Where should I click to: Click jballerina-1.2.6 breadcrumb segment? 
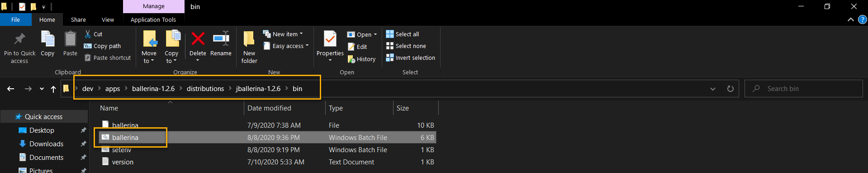pos(258,89)
